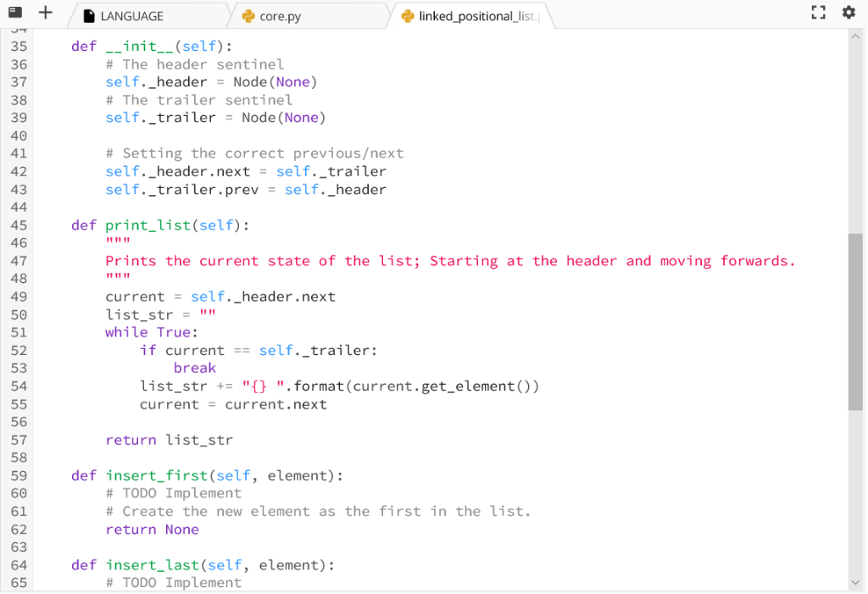Click '# Create the new element' comment
Image resolution: width=868 pixels, height=594 pixels.
(319, 512)
